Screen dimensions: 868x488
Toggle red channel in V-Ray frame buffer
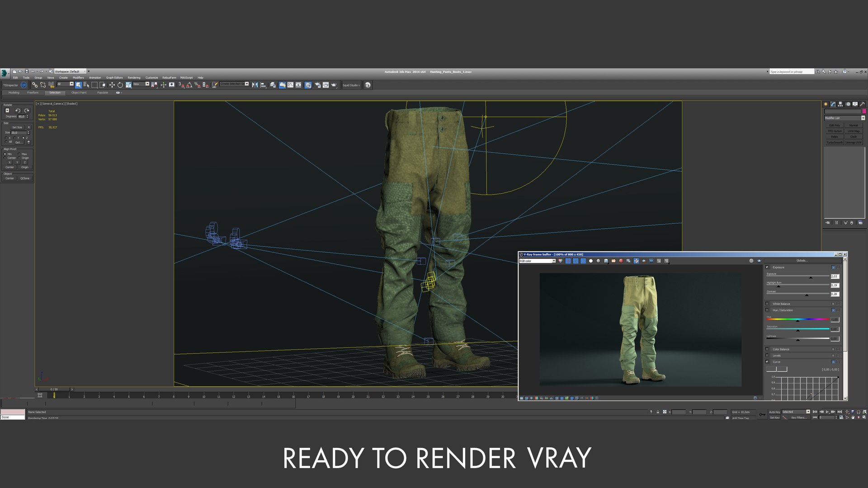568,261
